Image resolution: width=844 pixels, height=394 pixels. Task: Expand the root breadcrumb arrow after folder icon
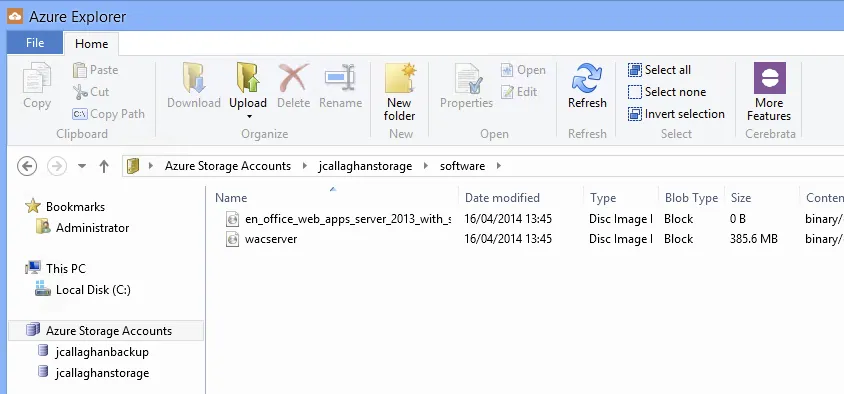pos(151,166)
